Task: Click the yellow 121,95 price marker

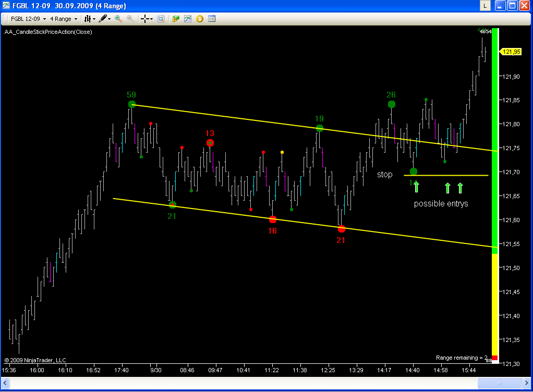Action: click(511, 52)
